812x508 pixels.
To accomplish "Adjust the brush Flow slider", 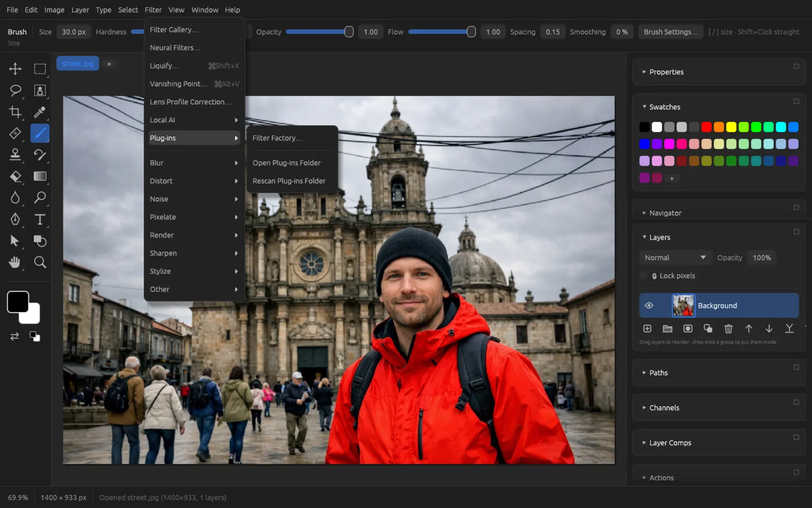I will (x=442, y=32).
